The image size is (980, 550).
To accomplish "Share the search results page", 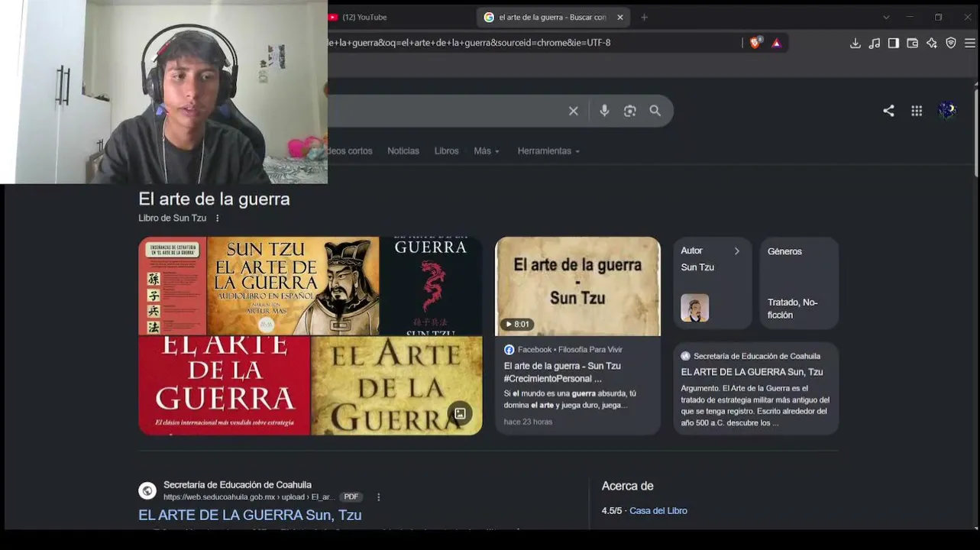I will tap(888, 111).
